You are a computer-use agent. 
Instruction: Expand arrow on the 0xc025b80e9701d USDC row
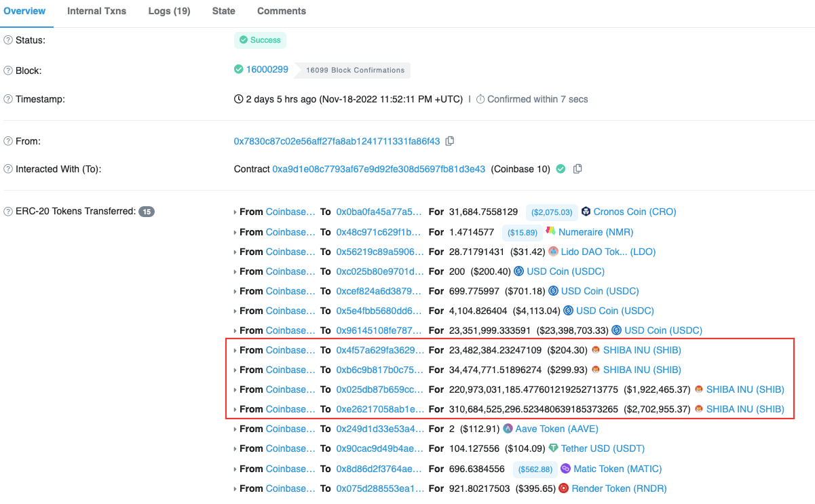tap(235, 272)
